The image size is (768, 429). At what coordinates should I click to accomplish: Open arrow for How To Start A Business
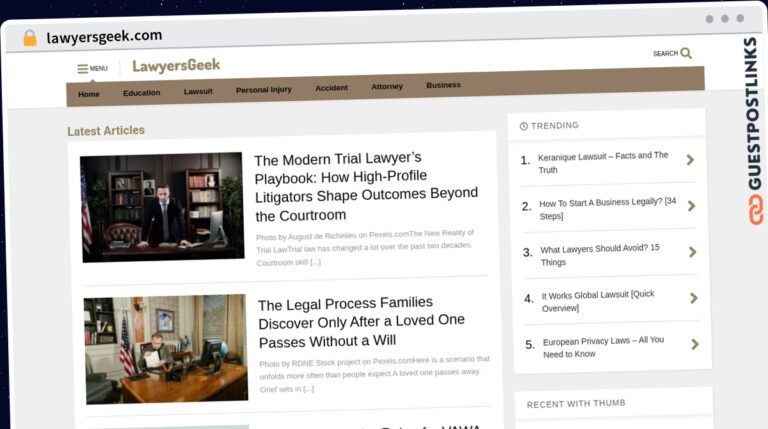point(692,206)
